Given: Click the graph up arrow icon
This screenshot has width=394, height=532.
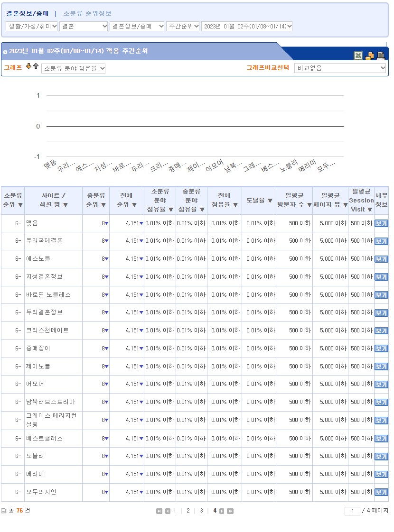Looking at the screenshot, I should [36, 66].
